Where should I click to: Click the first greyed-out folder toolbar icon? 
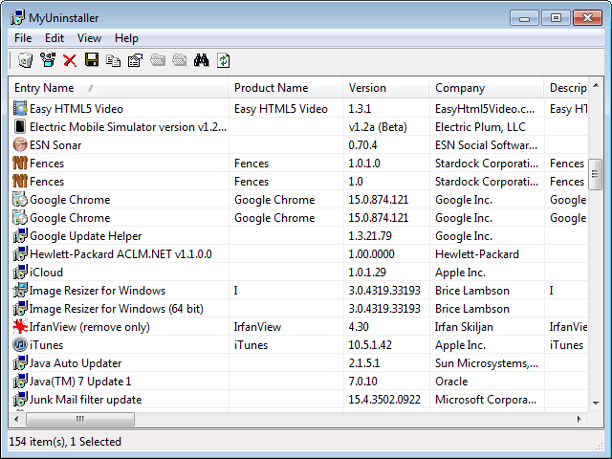click(158, 60)
